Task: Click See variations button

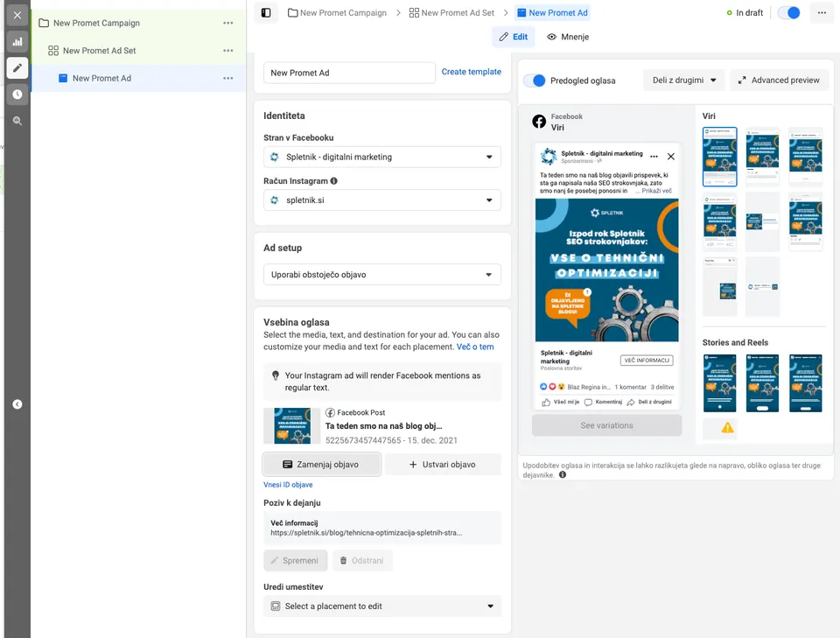Action: pyautogui.click(x=606, y=425)
